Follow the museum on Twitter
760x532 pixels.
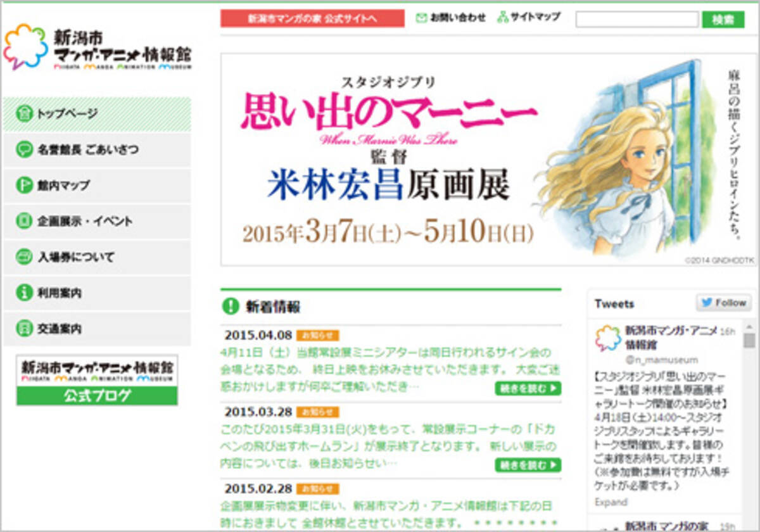[x=722, y=303]
